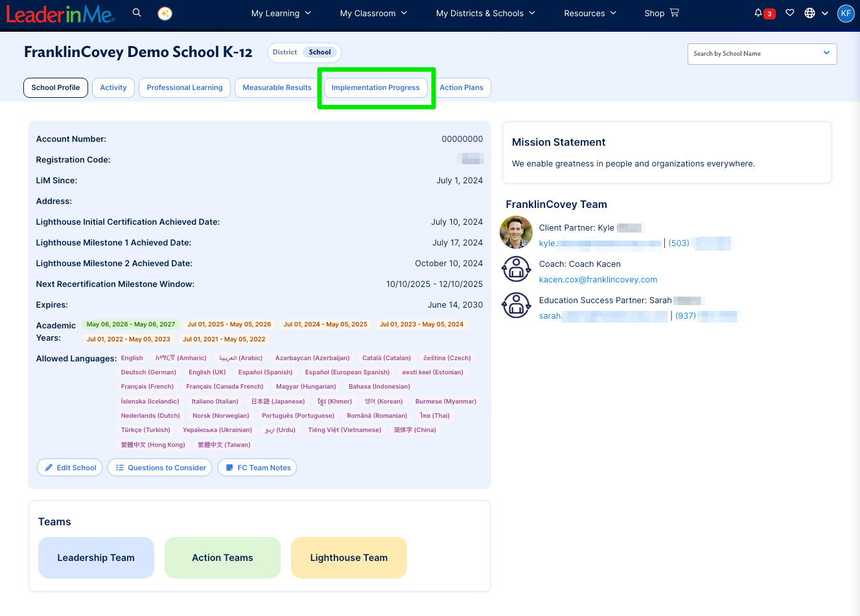Expand the My Learning menu
Image resolution: width=860 pixels, height=616 pixels.
click(281, 13)
